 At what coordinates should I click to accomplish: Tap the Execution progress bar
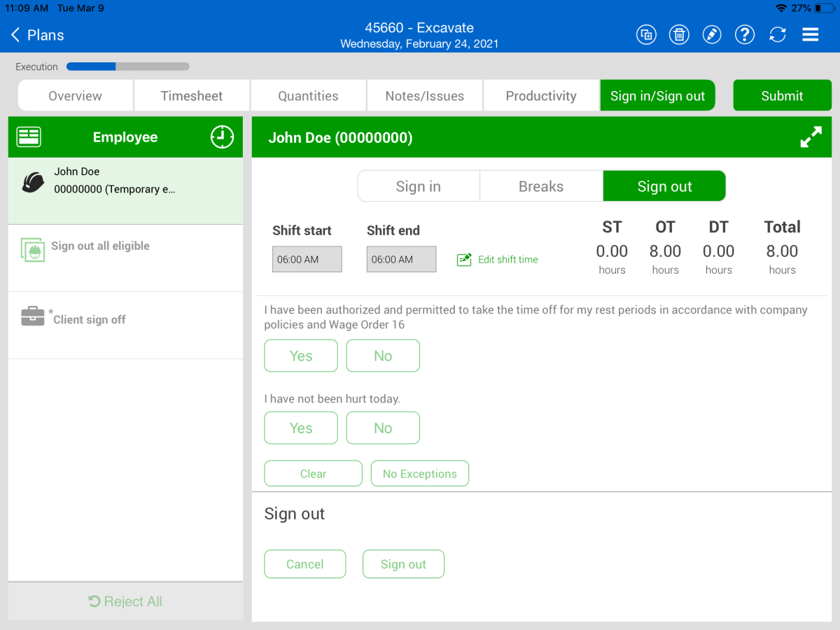tap(127, 67)
